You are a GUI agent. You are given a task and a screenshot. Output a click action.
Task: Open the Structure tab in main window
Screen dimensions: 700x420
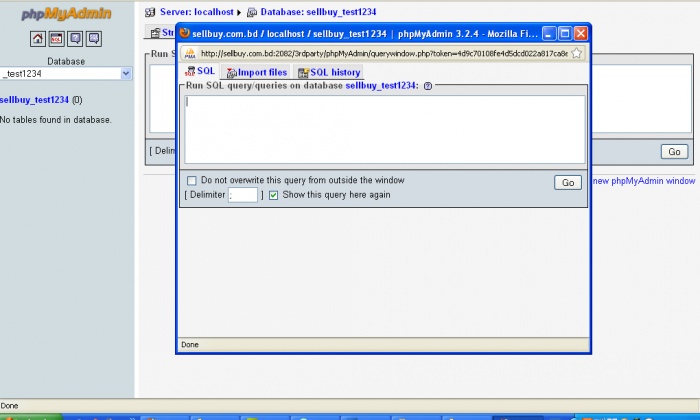162,33
